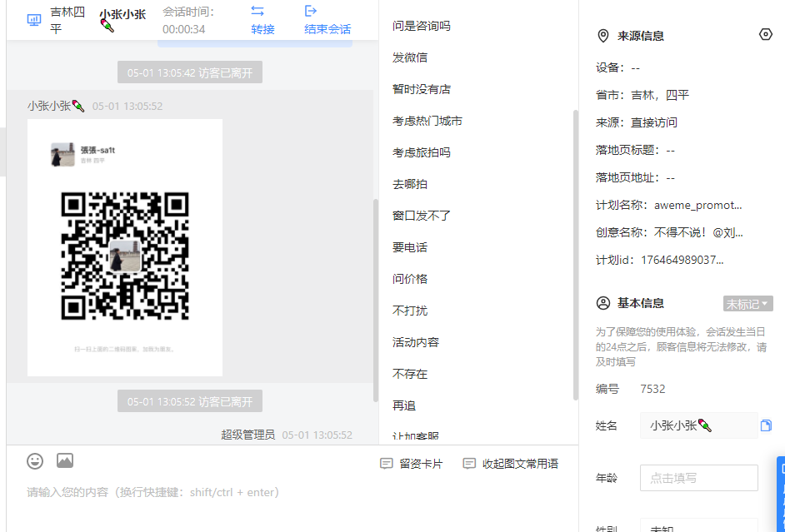The width and height of the screenshot is (785, 532).
Task: Click the chat history scrollbar
Action: coord(376,300)
